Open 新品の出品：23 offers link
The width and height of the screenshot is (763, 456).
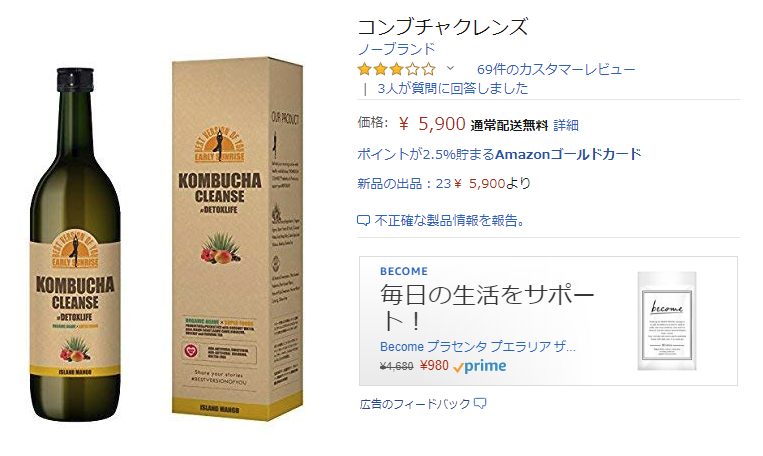404,183
